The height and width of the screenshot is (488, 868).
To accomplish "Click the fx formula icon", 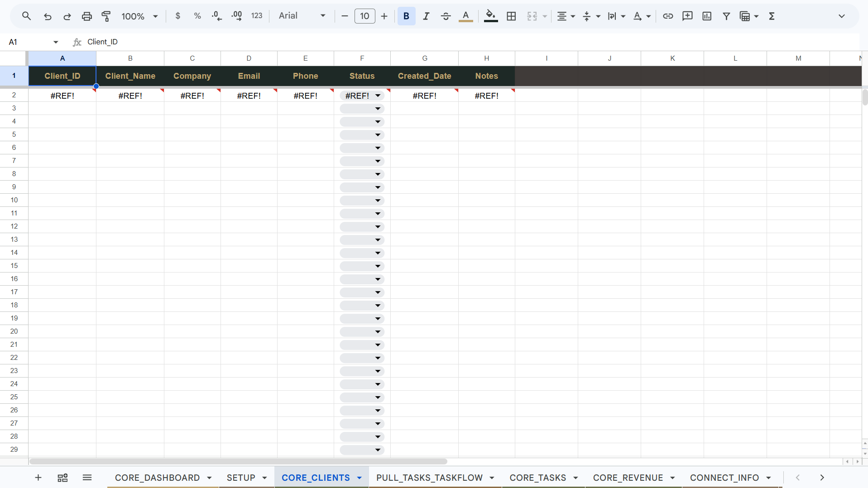I will pos(77,42).
